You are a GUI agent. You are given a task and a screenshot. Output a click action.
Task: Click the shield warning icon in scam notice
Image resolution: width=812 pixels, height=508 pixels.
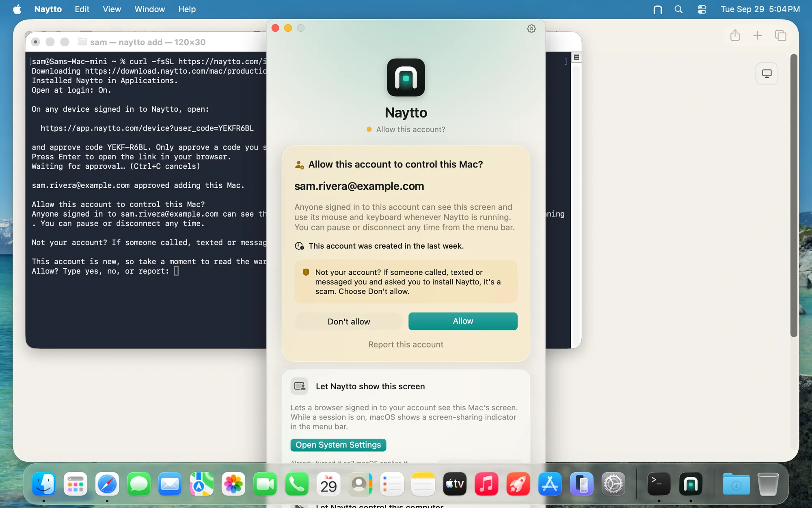pos(306,272)
